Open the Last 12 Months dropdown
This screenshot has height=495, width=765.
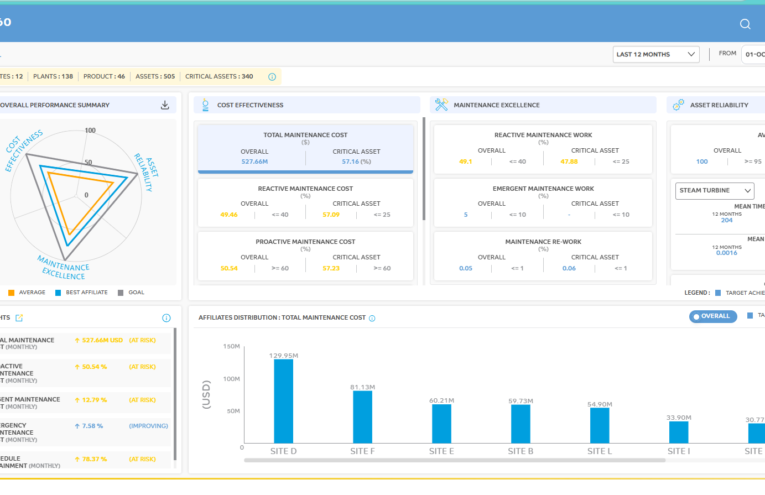tap(656, 54)
